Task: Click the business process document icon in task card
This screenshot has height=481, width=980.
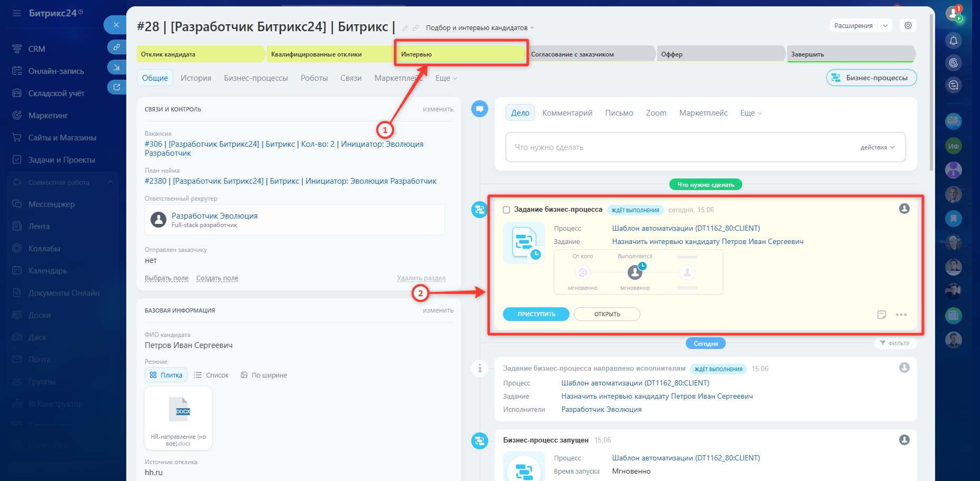Action: (524, 243)
